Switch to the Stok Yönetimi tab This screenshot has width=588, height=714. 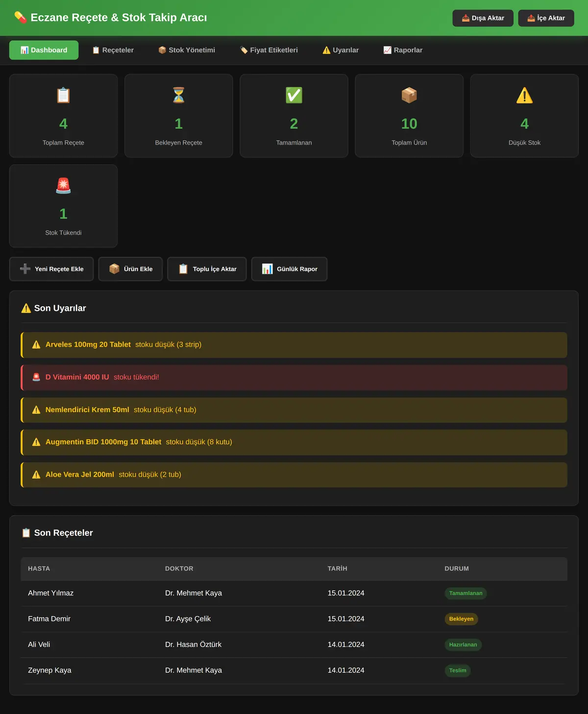187,50
